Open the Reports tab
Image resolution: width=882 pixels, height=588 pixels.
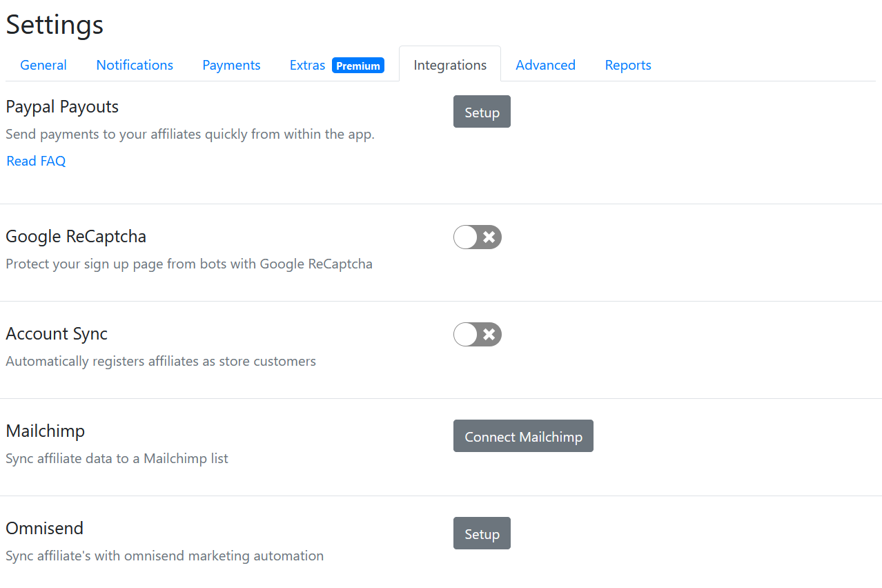tap(628, 65)
